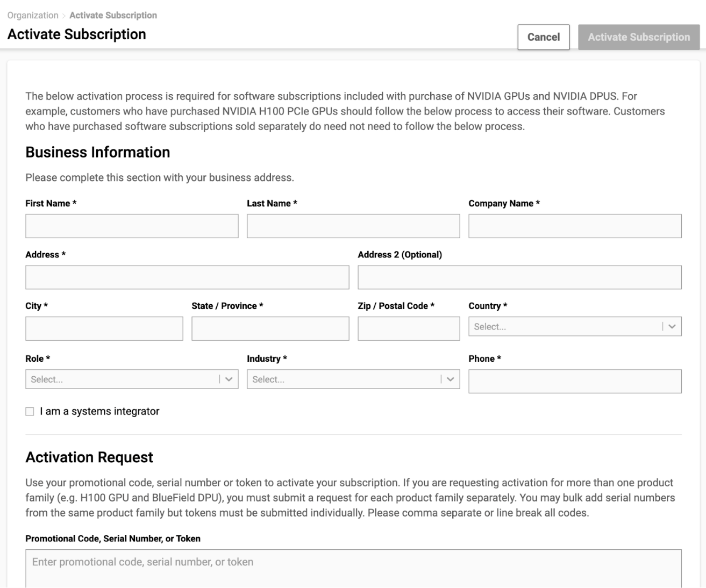Image resolution: width=706 pixels, height=588 pixels.
Task: Click the Role dropdown chevron arrow
Action: [229, 379]
